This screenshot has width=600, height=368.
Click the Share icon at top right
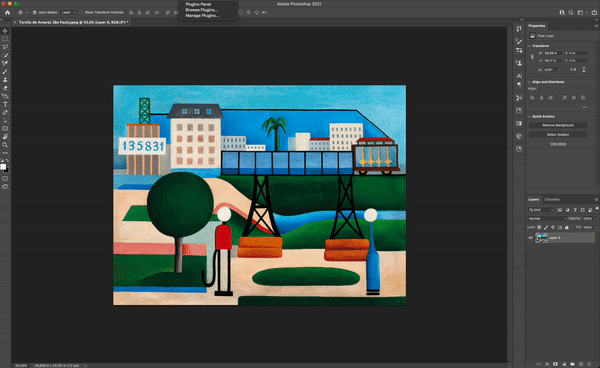[x=594, y=13]
